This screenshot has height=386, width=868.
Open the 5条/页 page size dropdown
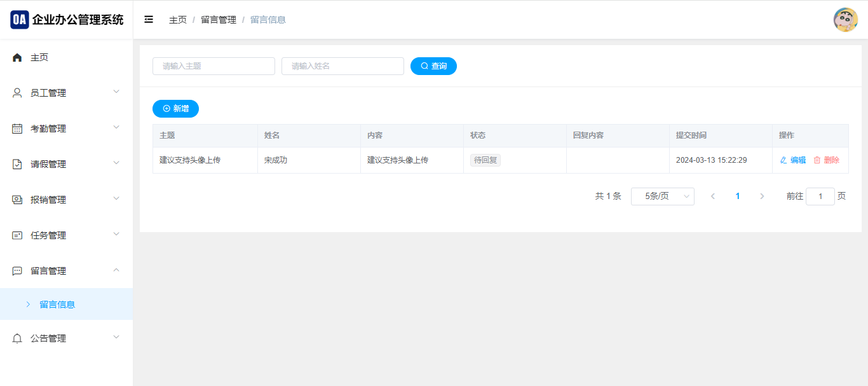662,196
